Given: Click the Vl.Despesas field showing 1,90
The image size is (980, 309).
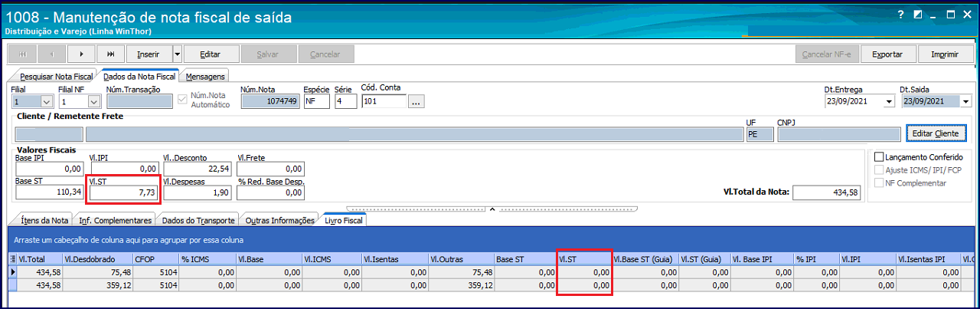Looking at the screenshot, I should (197, 193).
